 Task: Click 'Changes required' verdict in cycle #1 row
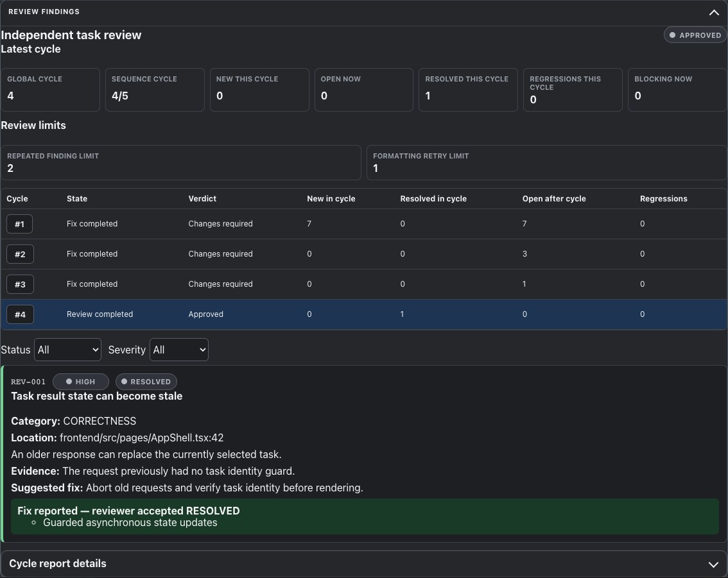pyautogui.click(x=221, y=224)
